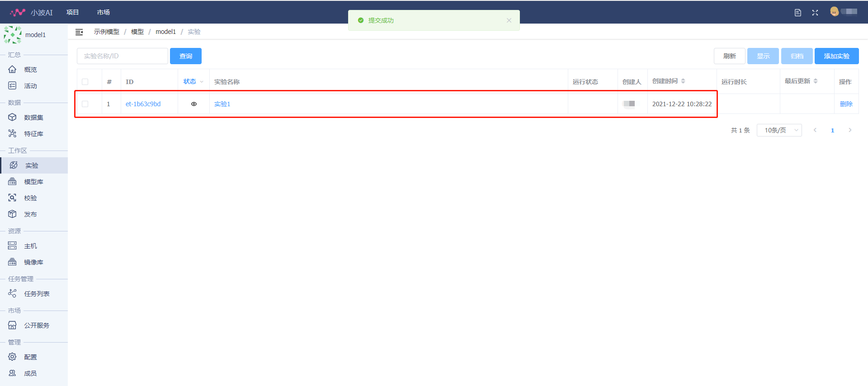Collapse sidebar with the menu fold icon
The height and width of the screenshot is (386, 868).
(79, 32)
